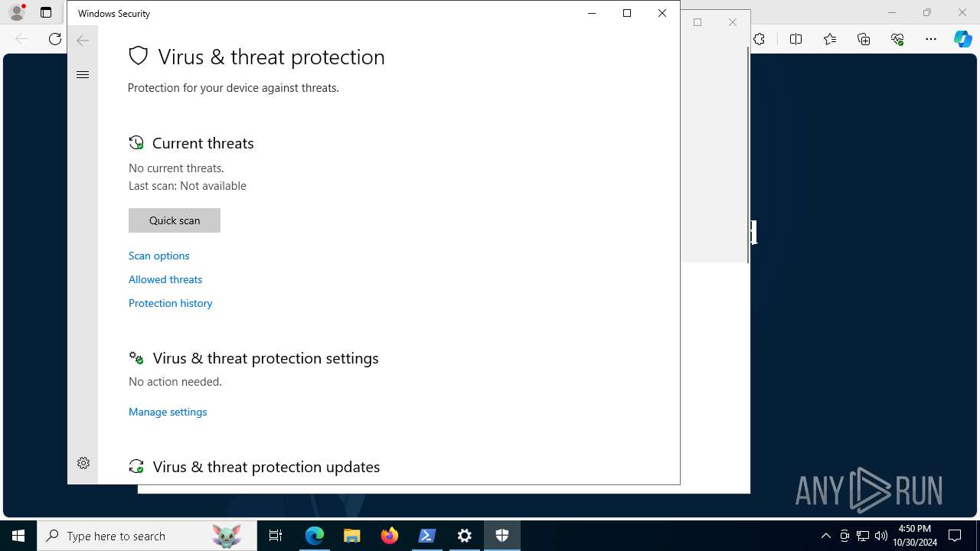This screenshot has width=980, height=551.
Task: Click the taskbar search box
Action: pyautogui.click(x=147, y=536)
